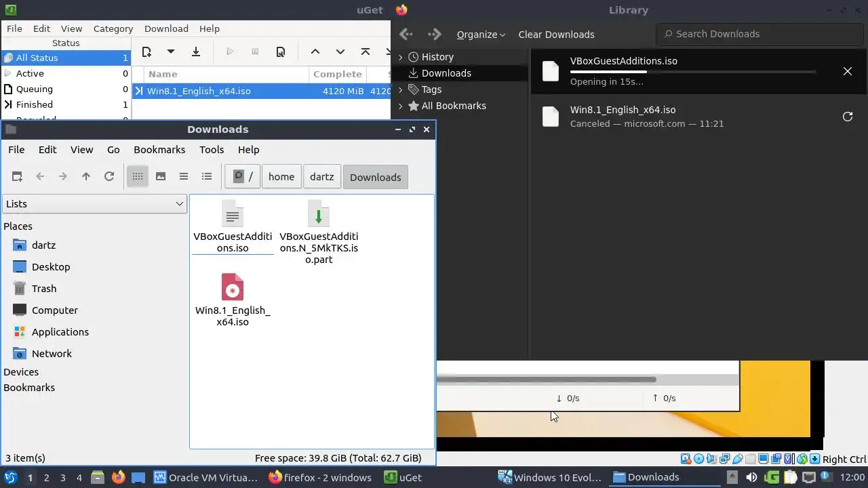Open the Lists side pane dropdown
Screen dimensions: 868x488
pos(94,204)
